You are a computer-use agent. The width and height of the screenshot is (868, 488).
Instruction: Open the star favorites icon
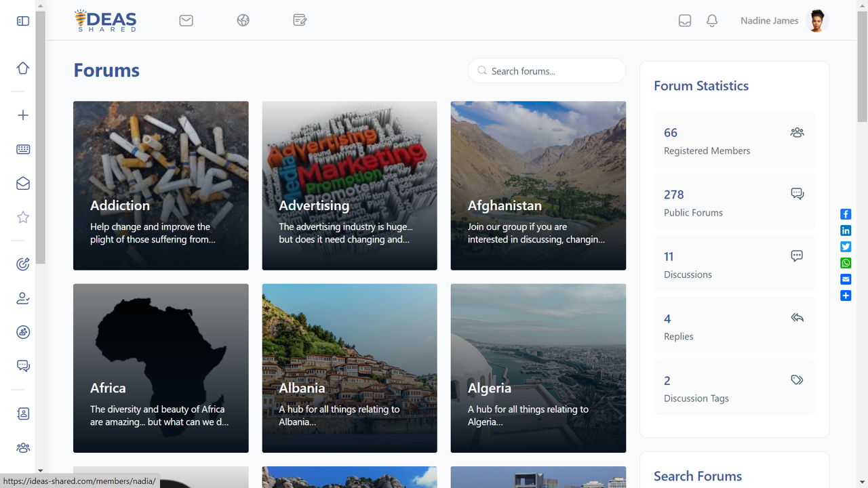tap(23, 217)
